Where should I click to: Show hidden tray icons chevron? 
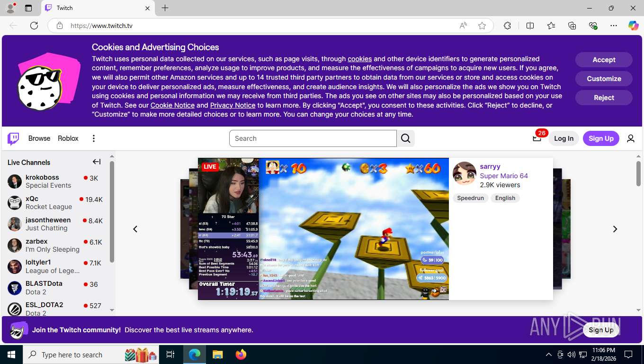tap(549, 355)
